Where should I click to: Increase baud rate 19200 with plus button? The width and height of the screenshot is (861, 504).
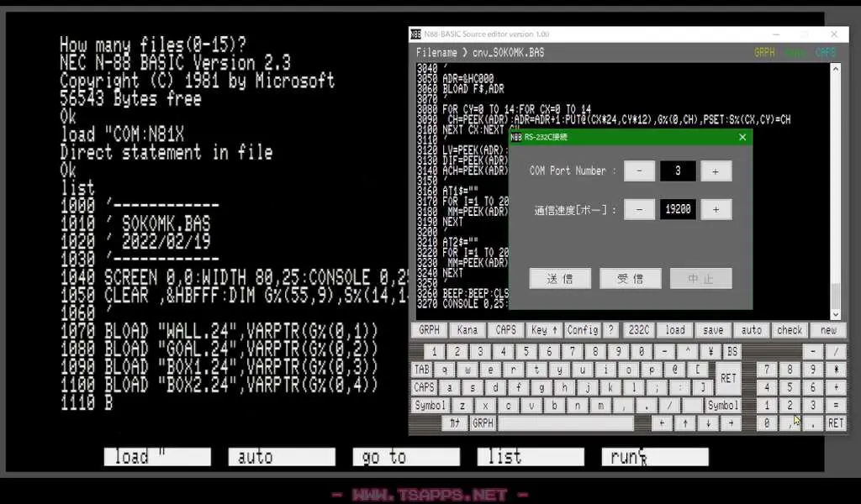[x=716, y=209]
